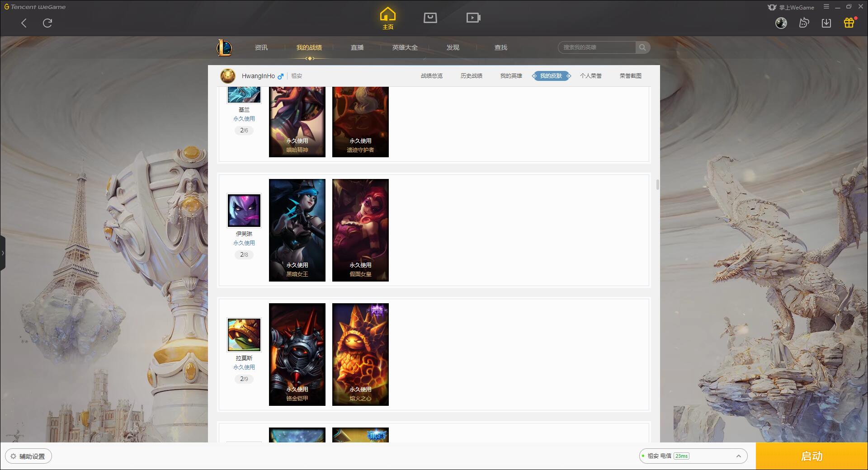Open the 我的英雄 sub-tab

(511, 76)
